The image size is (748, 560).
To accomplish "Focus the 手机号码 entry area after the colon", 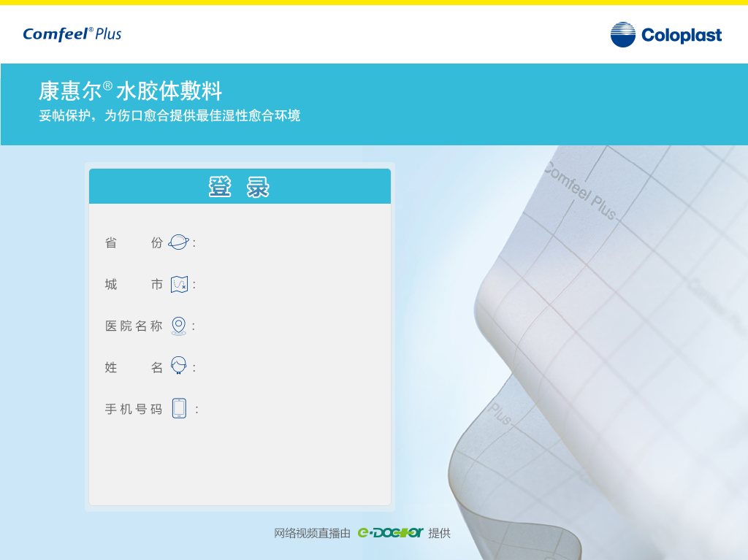I will tap(289, 409).
